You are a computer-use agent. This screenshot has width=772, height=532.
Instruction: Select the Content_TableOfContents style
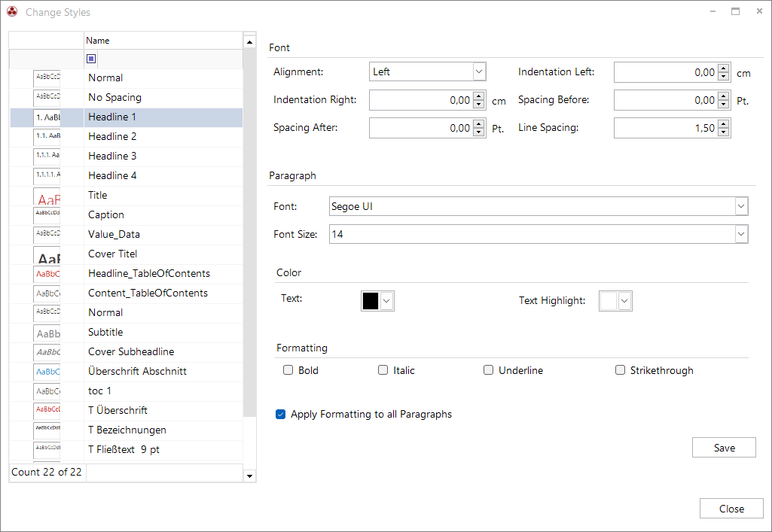[x=126, y=293]
